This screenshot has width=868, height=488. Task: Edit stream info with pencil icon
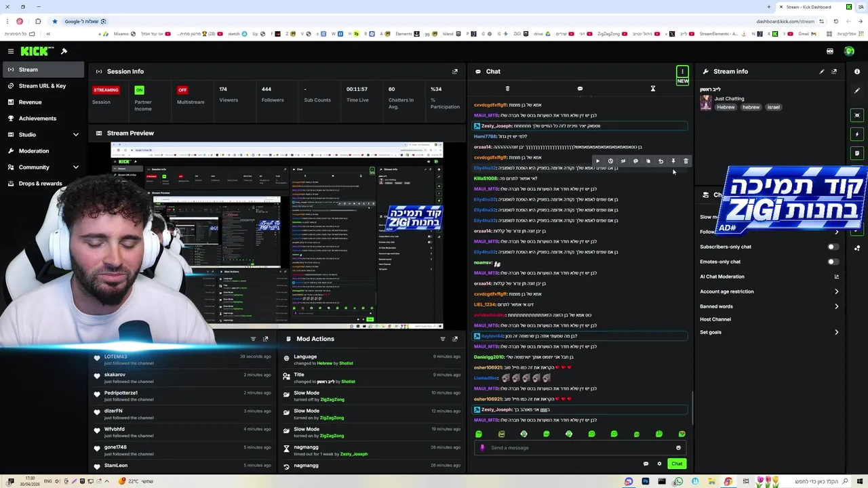(822, 71)
